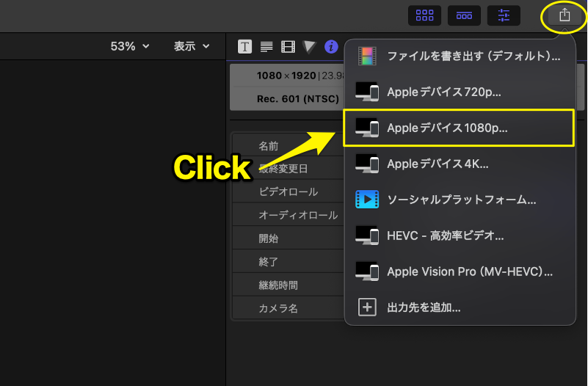Choose 出力先を追加 menu entry

460,307
